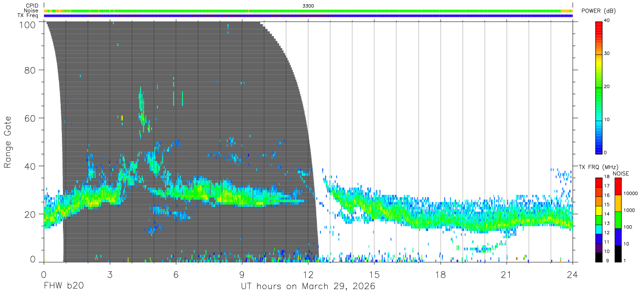
Task: Click the CPID value 3300
Action: coord(308,5)
